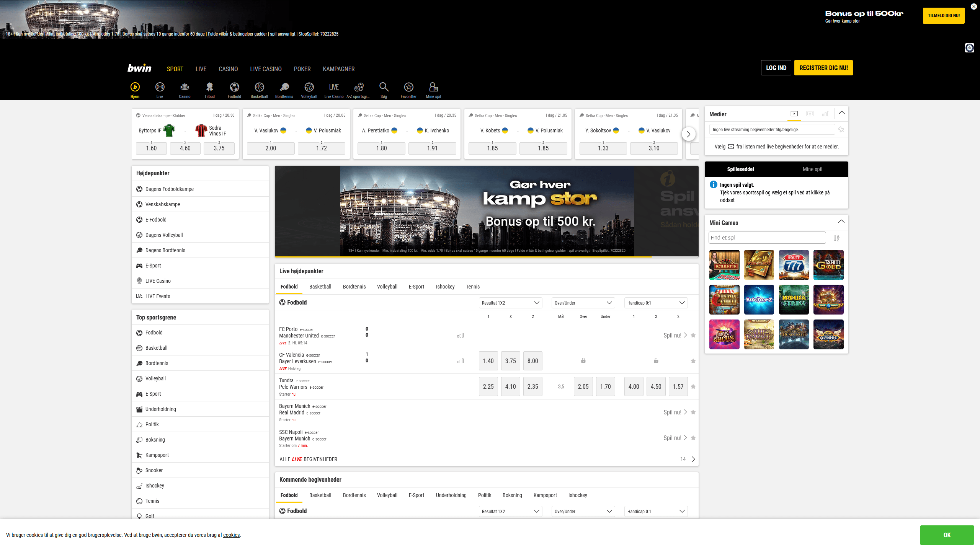980x551 pixels.
Task: Open Spil nu! for Bayern Munich vs Real Madrid
Action: (675, 412)
